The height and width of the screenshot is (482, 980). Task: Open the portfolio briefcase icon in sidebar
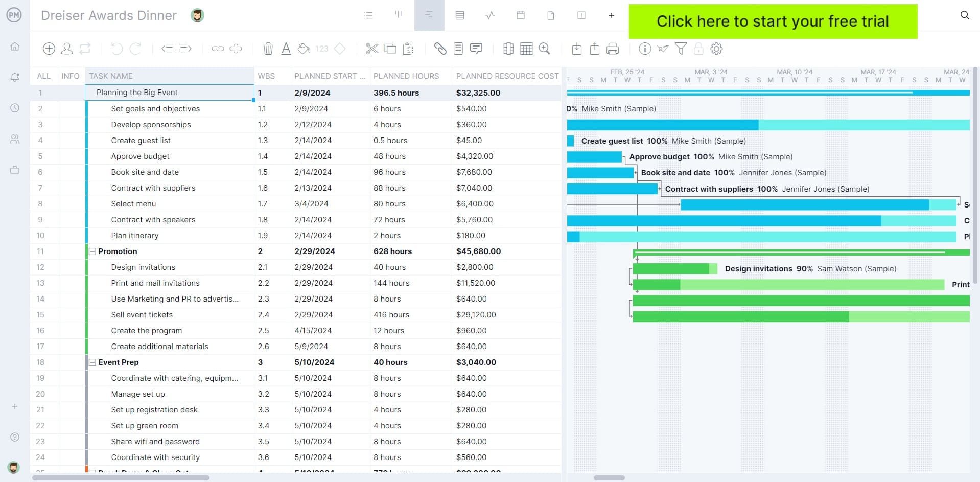[x=15, y=170]
